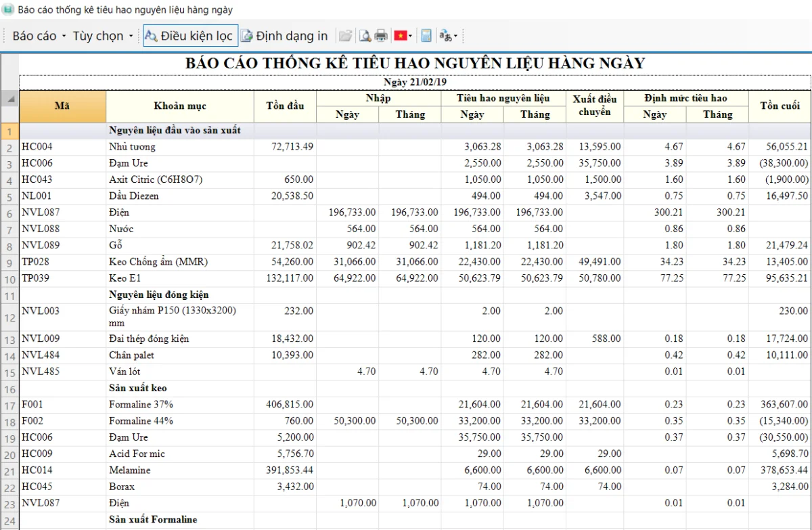Expand the dropdown arrow beside the flag
This screenshot has width=812, height=530.
(x=411, y=37)
